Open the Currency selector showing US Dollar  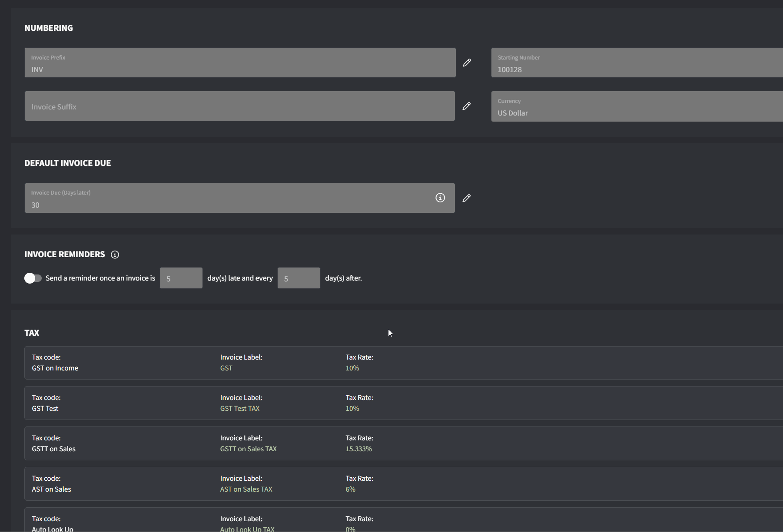[x=608, y=106]
